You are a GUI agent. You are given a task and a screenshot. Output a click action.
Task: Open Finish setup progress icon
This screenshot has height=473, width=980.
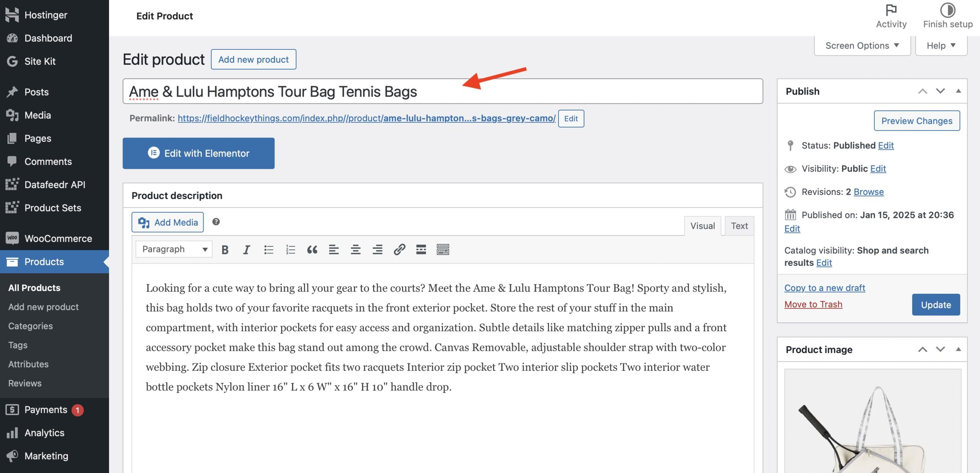948,16
